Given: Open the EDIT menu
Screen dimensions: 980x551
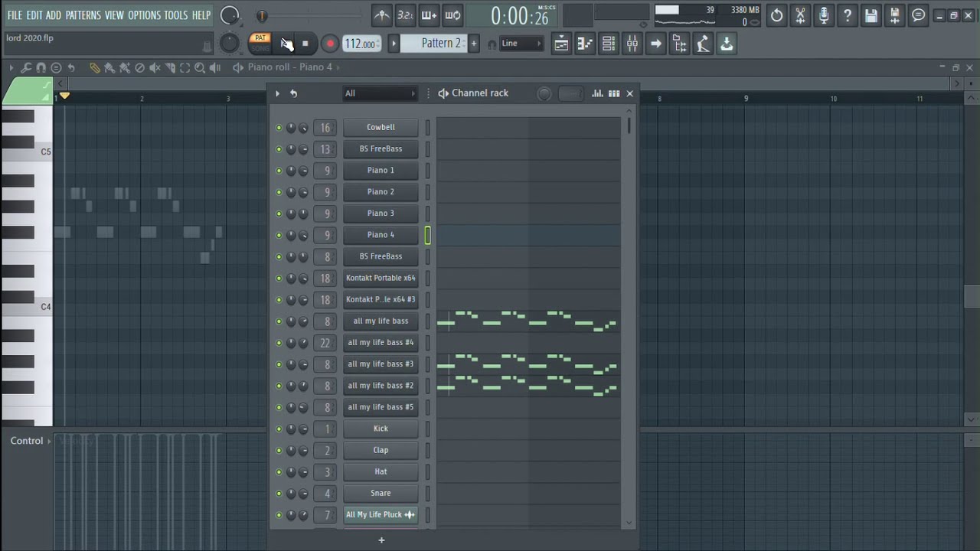Looking at the screenshot, I should click(34, 15).
